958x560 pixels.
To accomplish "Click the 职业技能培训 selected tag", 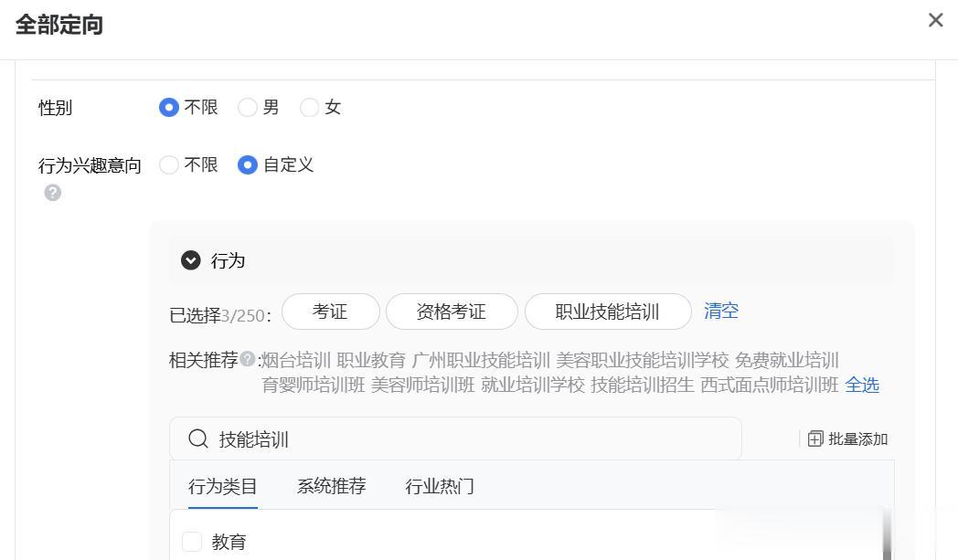I will pyautogui.click(x=607, y=312).
